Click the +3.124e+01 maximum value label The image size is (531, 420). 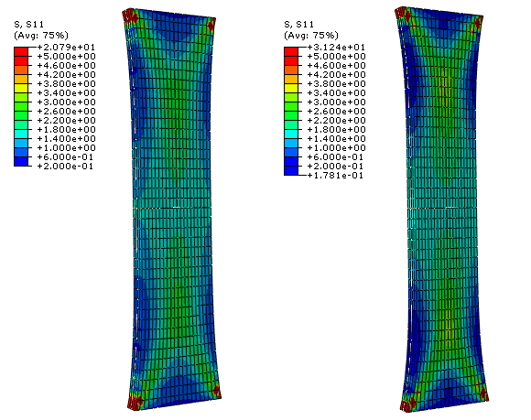[336, 47]
